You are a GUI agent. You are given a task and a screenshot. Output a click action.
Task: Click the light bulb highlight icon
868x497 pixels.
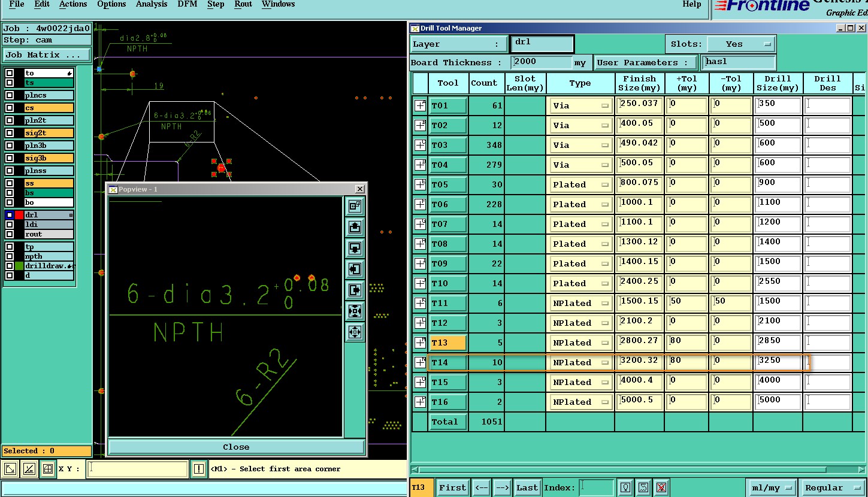click(x=625, y=487)
